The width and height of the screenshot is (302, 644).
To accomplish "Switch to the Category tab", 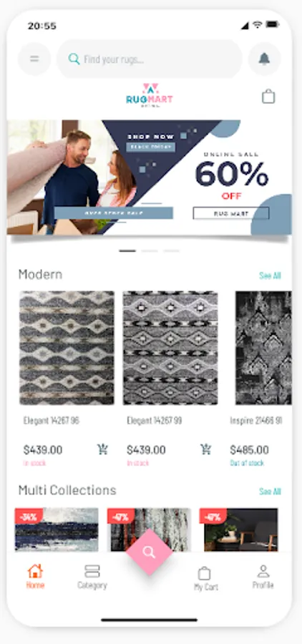I will pos(92,576).
